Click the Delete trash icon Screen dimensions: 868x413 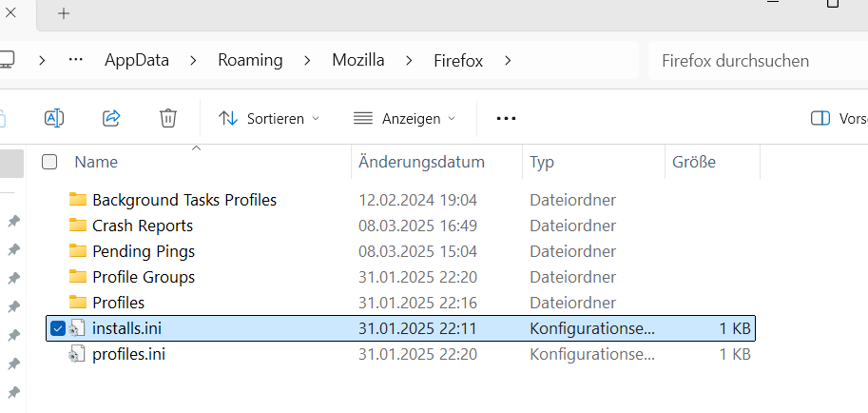tap(168, 118)
